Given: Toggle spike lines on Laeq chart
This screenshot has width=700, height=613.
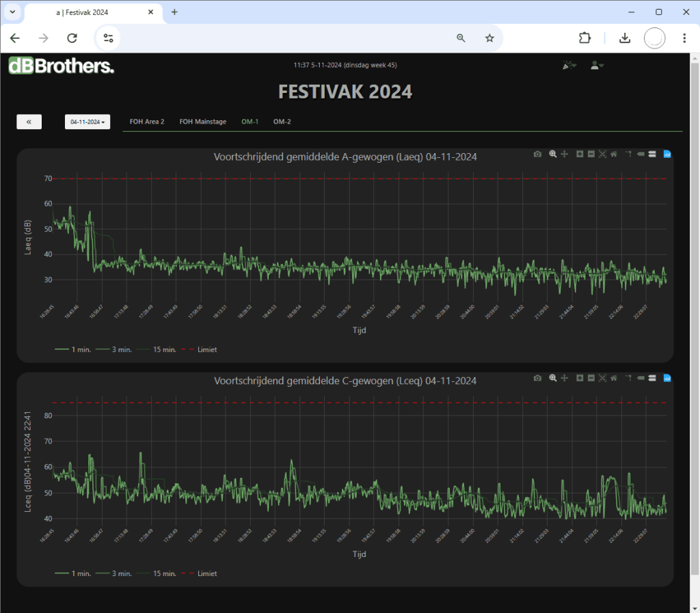Looking at the screenshot, I should pos(629,154).
